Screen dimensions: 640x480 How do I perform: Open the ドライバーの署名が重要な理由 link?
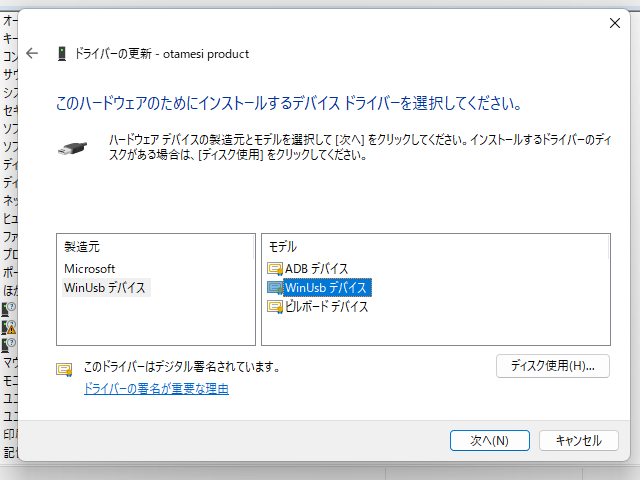[x=156, y=388]
